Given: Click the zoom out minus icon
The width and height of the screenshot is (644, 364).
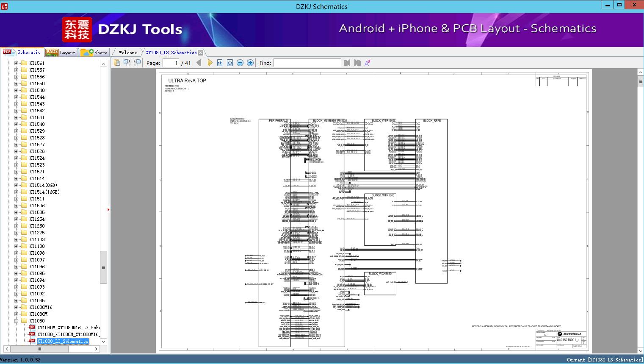Looking at the screenshot, I should (x=240, y=63).
